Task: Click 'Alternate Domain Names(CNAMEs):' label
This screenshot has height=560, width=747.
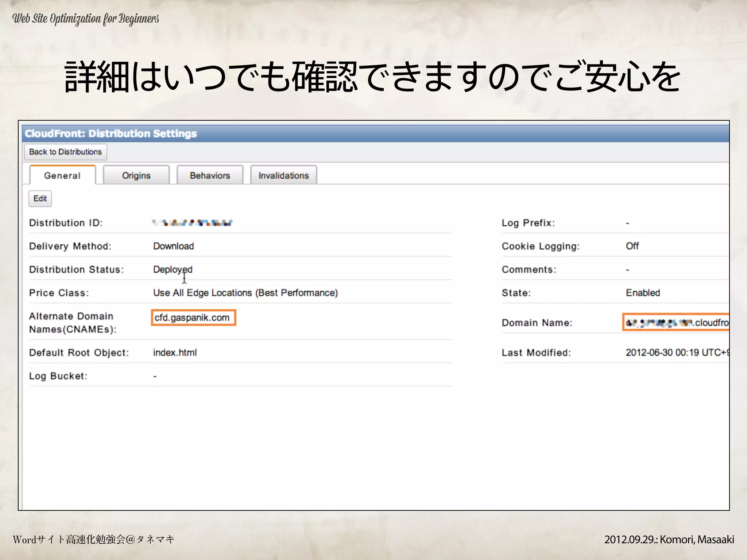Action: [73, 323]
